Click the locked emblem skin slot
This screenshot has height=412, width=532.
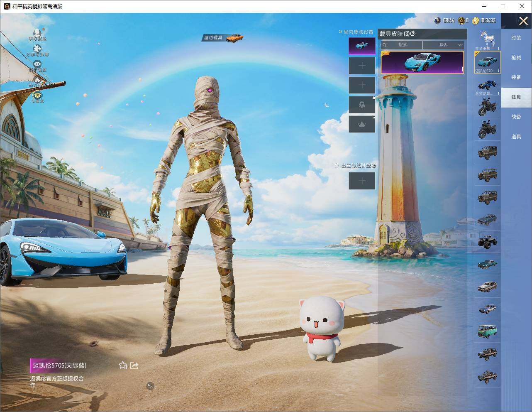[x=362, y=105]
